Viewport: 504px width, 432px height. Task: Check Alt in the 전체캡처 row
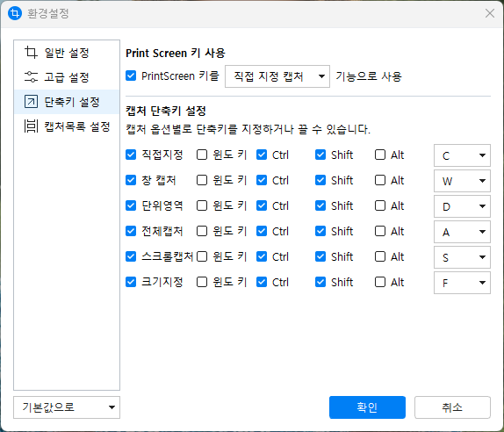380,231
